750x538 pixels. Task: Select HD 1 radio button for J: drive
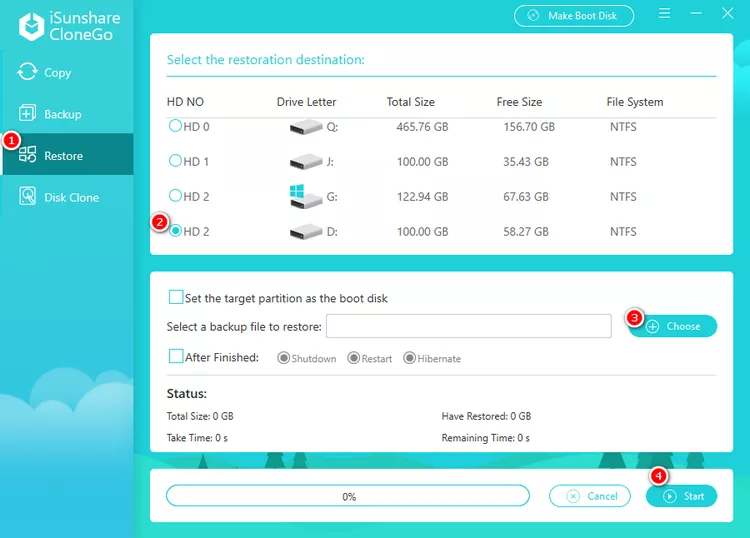tap(175, 160)
